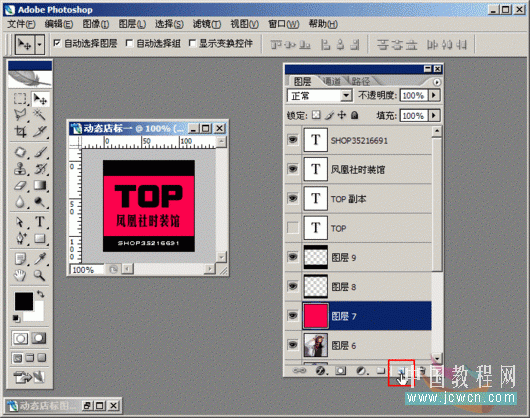The image size is (530, 418).
Task: Switch to Quick Mask mode
Action: click(x=39, y=338)
